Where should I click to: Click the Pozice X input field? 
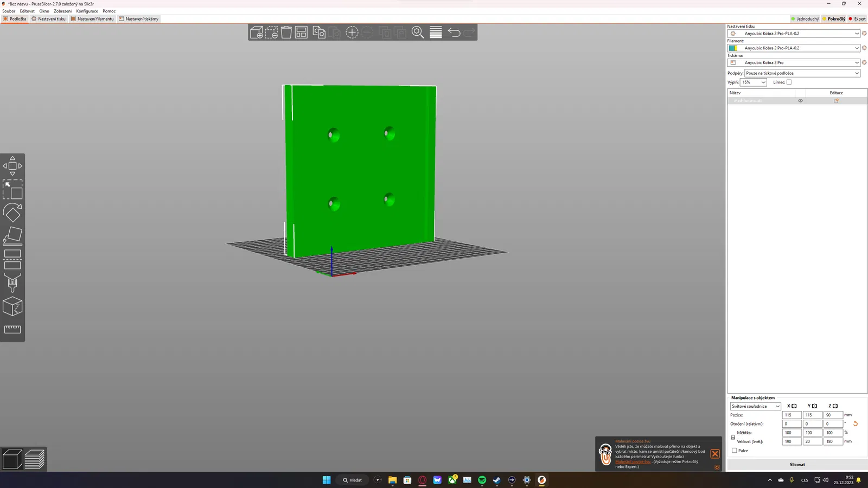click(792, 415)
